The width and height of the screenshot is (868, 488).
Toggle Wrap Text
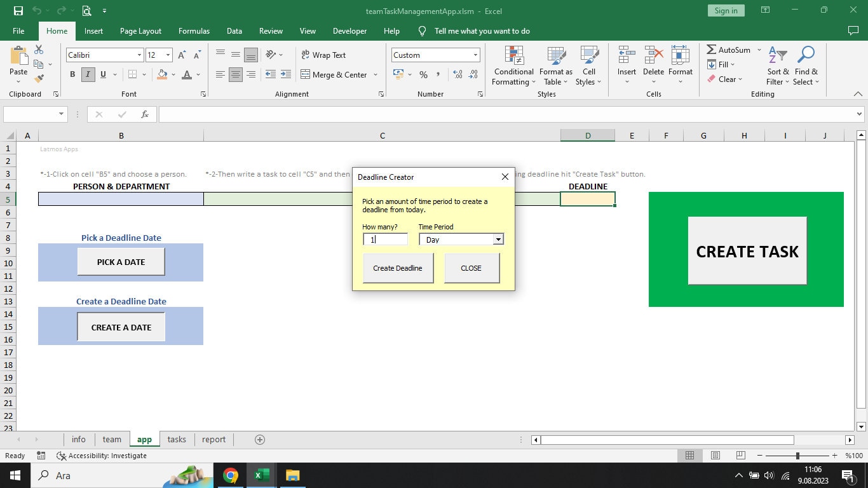pyautogui.click(x=323, y=55)
